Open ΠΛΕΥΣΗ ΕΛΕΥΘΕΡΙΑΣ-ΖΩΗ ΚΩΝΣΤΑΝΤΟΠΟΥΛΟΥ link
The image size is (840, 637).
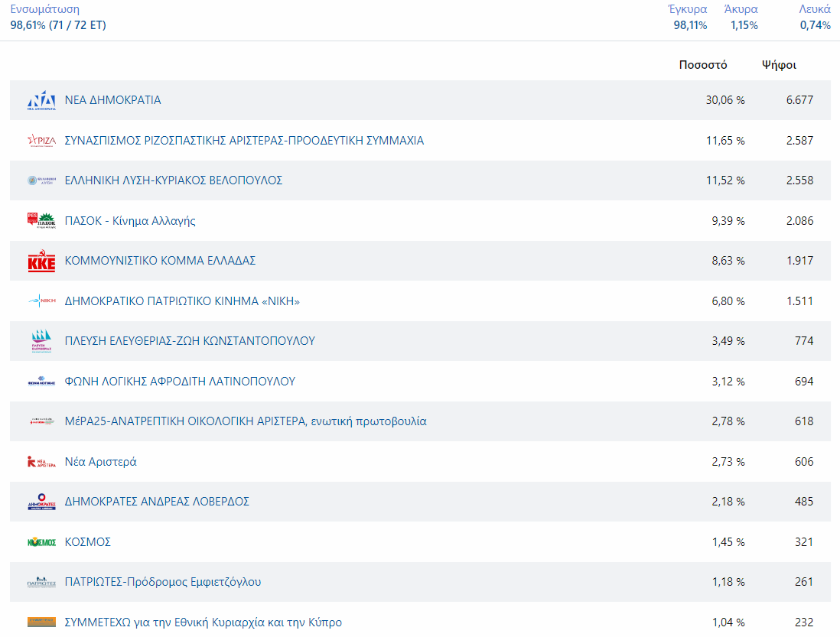pyautogui.click(x=190, y=341)
